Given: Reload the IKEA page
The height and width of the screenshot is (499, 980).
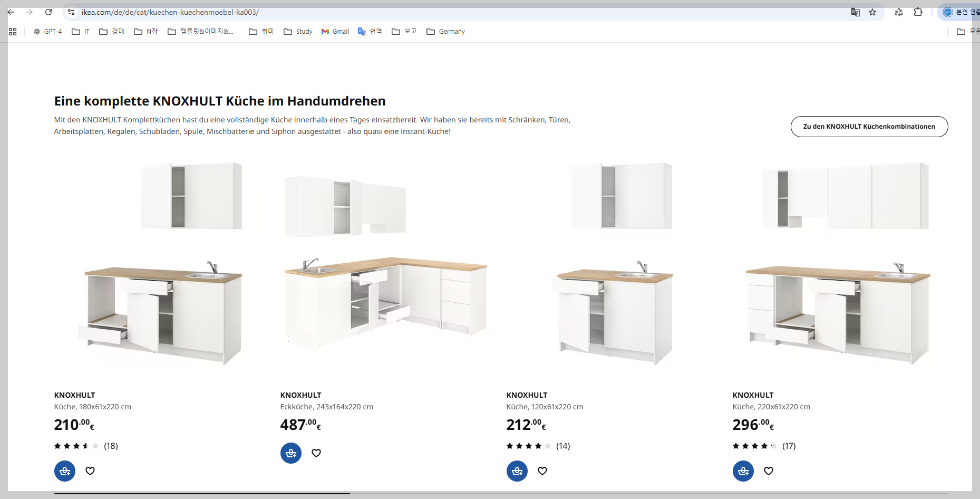Looking at the screenshot, I should pos(48,12).
